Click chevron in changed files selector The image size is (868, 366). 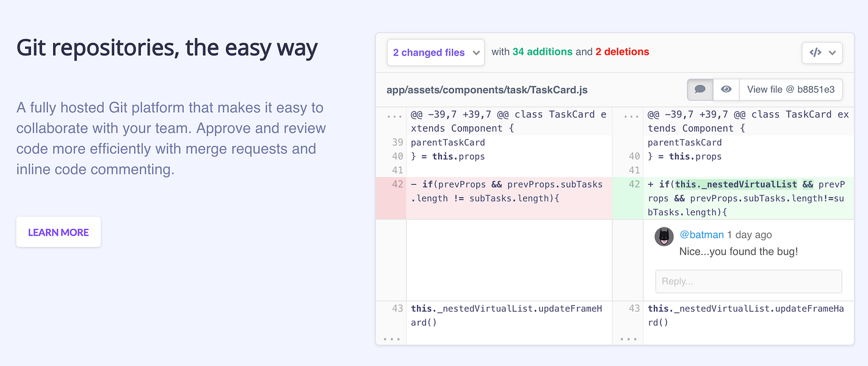tap(476, 53)
